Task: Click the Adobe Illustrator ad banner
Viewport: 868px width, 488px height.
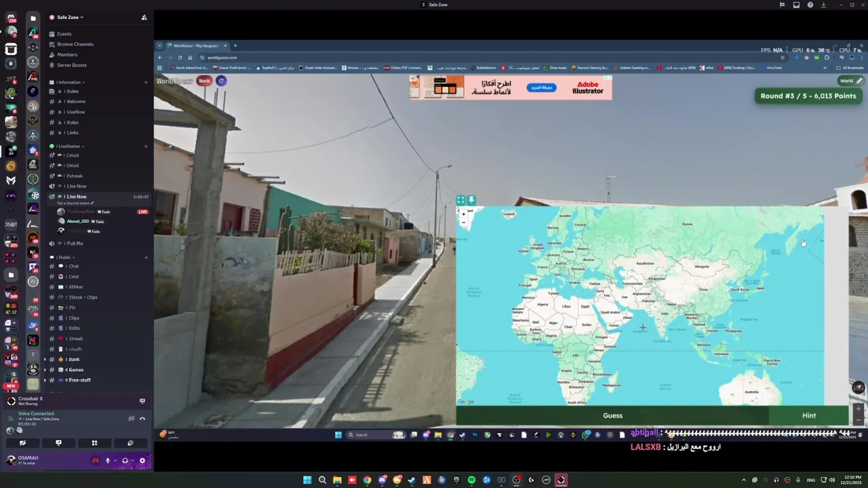Action: click(511, 87)
